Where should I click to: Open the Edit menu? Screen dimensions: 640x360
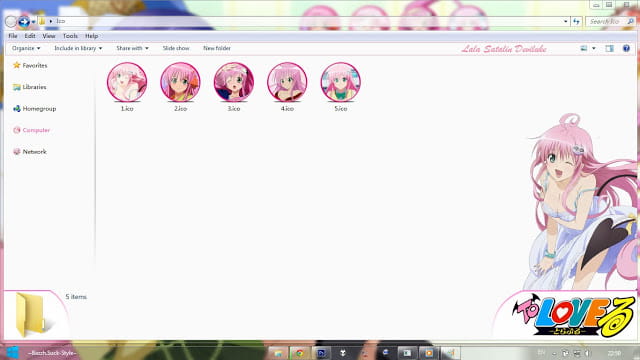coord(30,36)
